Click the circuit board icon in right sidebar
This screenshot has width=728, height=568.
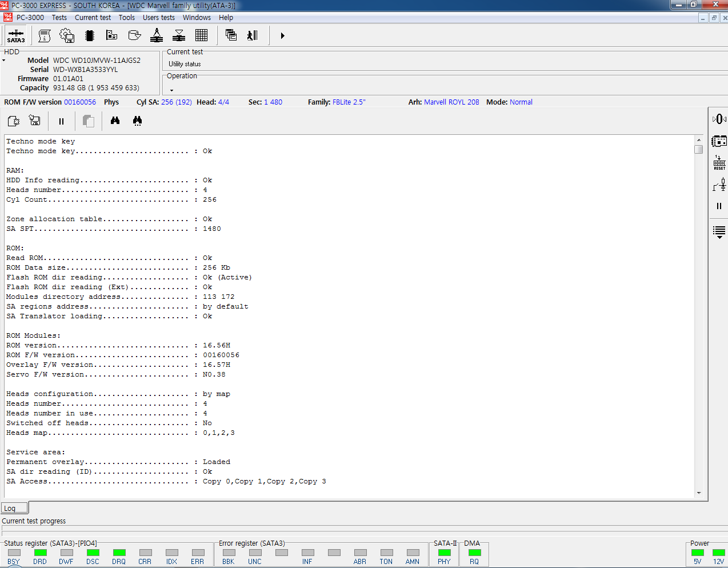719,141
